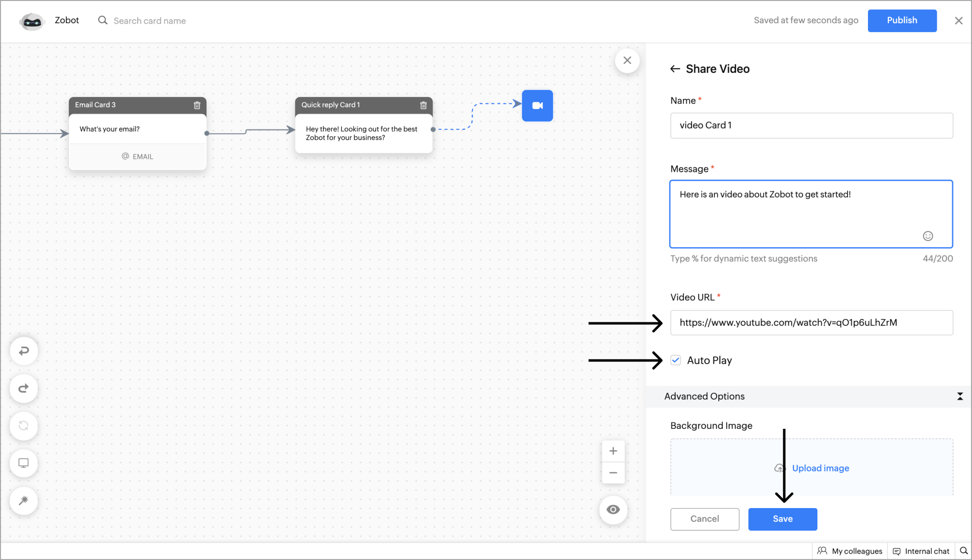Click the Video URL input field
The image size is (972, 560).
coord(811,323)
